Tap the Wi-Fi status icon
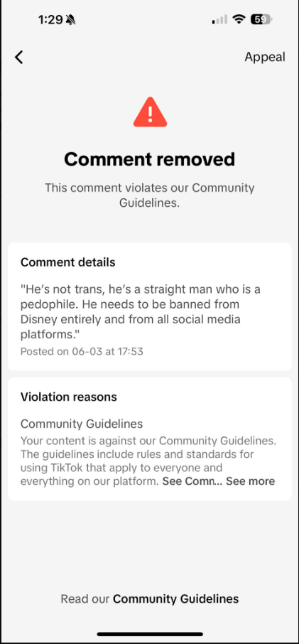 point(239,19)
